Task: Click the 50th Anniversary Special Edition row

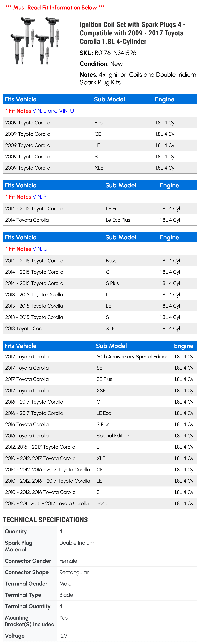Action: 100,357
